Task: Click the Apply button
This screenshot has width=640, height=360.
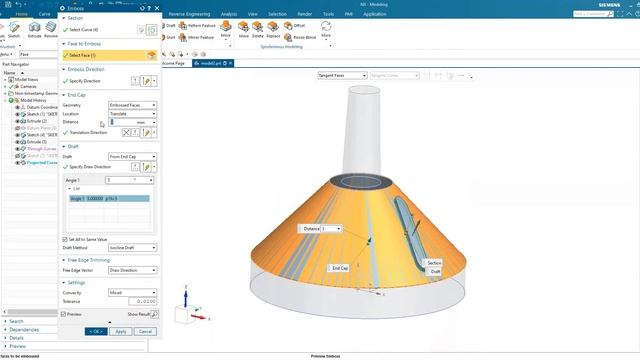Action: [x=120, y=331]
